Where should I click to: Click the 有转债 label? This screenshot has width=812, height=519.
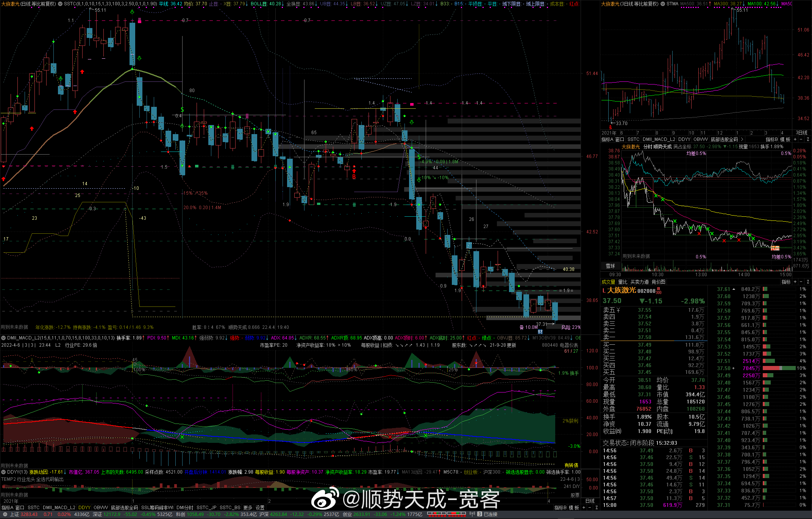pos(571,465)
